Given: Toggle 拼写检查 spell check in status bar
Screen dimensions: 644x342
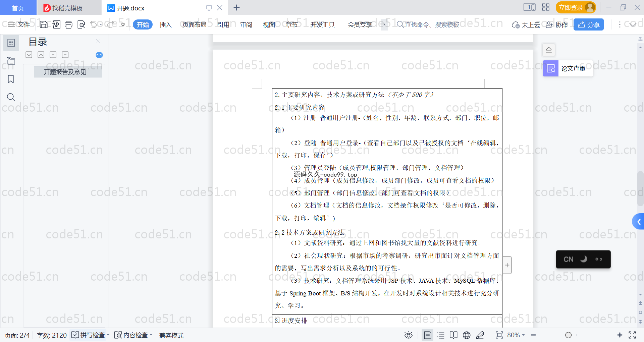Looking at the screenshot, I should click(x=88, y=335).
